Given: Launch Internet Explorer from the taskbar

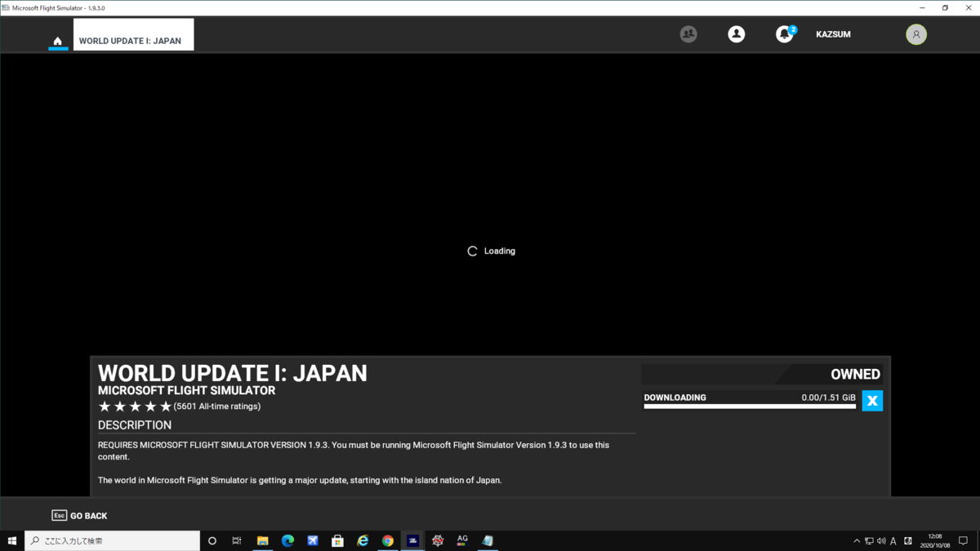Looking at the screenshot, I should pyautogui.click(x=363, y=540).
